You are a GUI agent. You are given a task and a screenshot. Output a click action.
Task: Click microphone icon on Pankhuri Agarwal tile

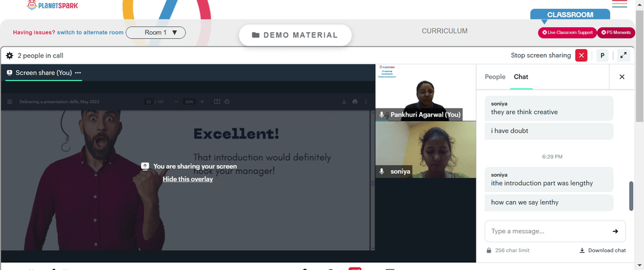[381, 115]
